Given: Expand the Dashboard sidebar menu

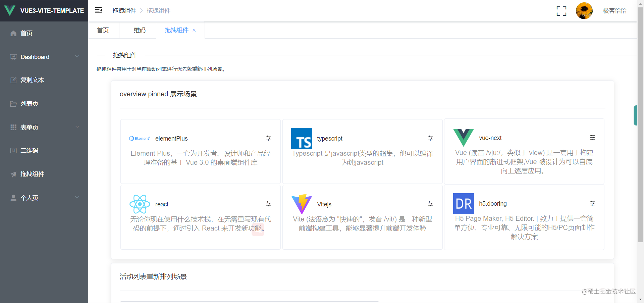Looking at the screenshot, I should click(44, 57).
